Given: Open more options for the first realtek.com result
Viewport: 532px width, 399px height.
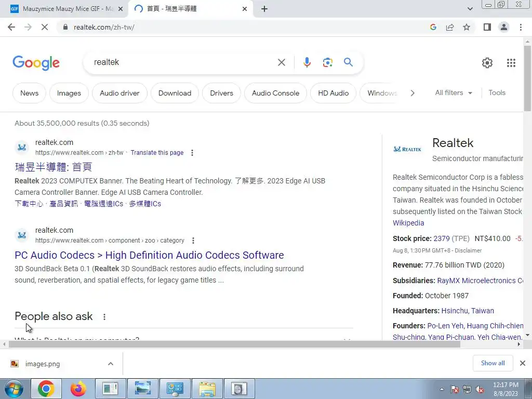Looking at the screenshot, I should (192, 153).
